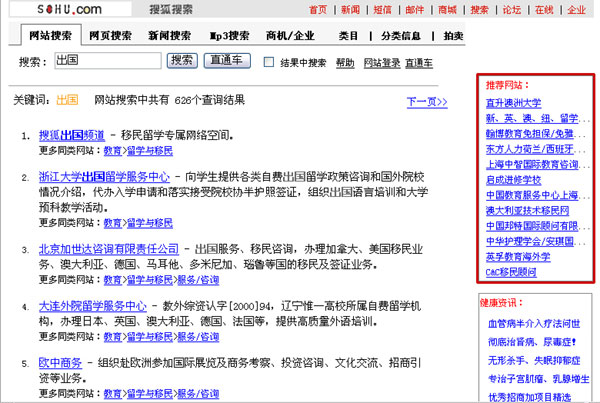Open the 类目 tab
The image size is (600, 403).
click(x=348, y=36)
